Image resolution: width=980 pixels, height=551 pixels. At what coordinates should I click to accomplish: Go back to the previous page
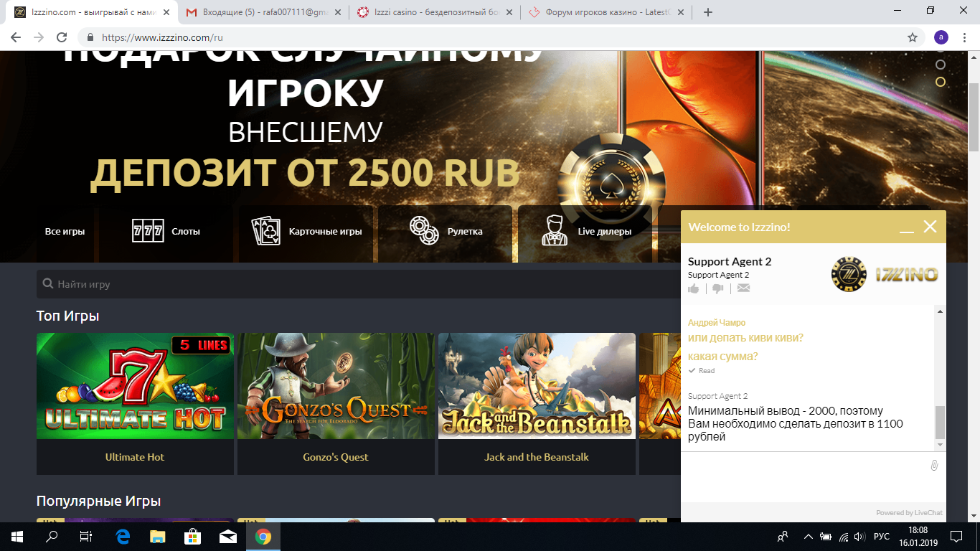click(16, 37)
